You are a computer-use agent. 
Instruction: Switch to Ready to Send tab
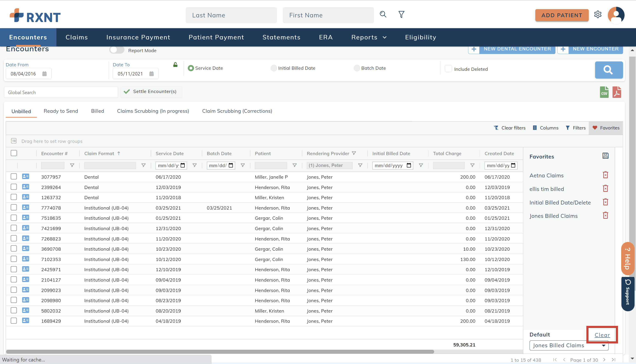click(x=61, y=111)
